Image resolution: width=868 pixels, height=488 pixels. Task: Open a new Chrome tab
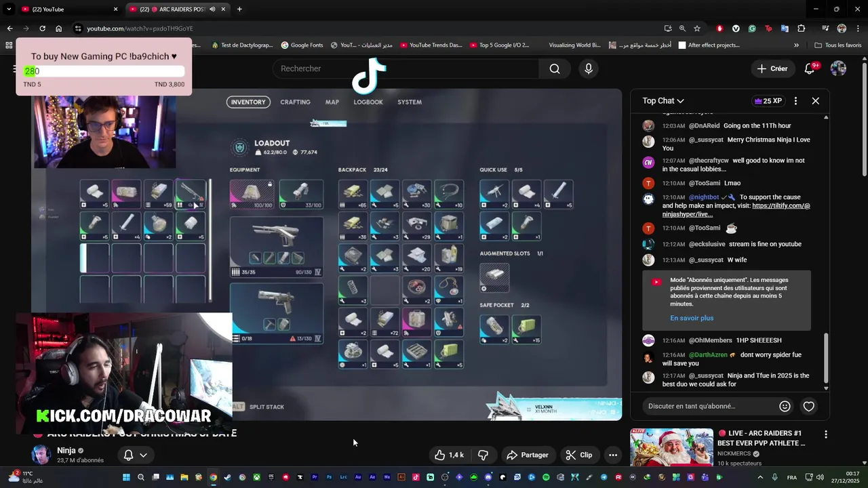click(239, 9)
